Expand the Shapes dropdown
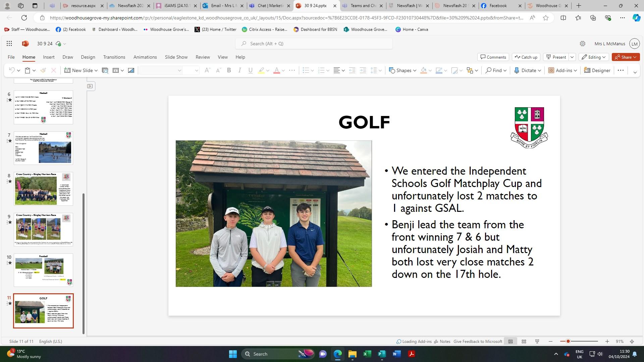 [x=415, y=70]
